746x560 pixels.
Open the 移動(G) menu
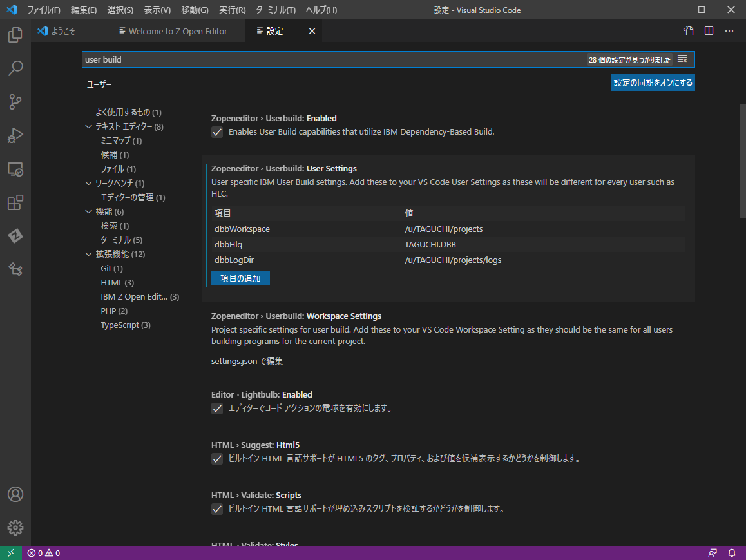click(x=195, y=10)
